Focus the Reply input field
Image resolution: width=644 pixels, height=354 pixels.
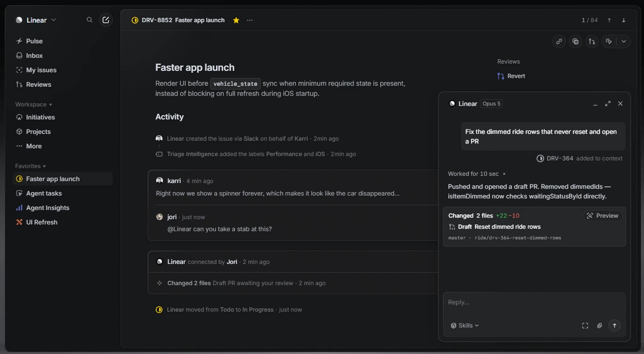click(x=534, y=302)
